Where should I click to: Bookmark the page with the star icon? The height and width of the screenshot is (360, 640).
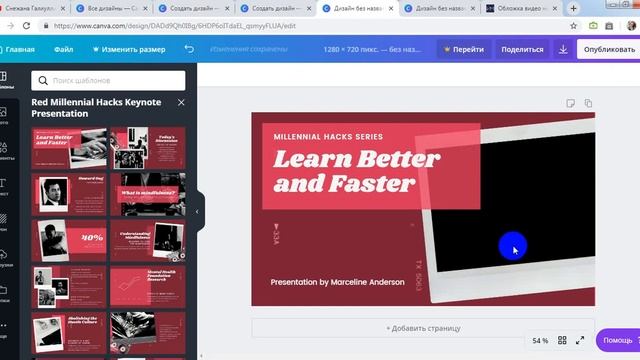coord(573,26)
